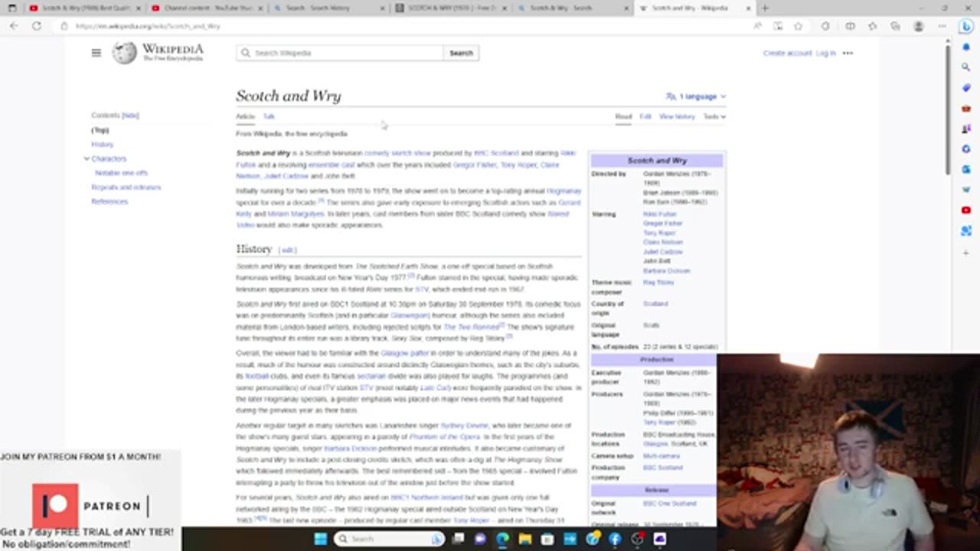
Task: Open Wikipedia personal tools ellipsis menu
Action: (848, 53)
